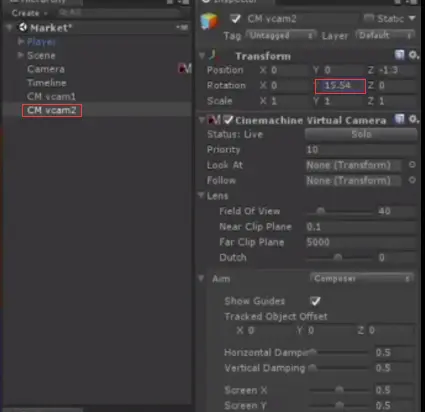Image resolution: width=425 pixels, height=412 pixels.
Task: Open Transform gear settings menu
Action: [414, 55]
